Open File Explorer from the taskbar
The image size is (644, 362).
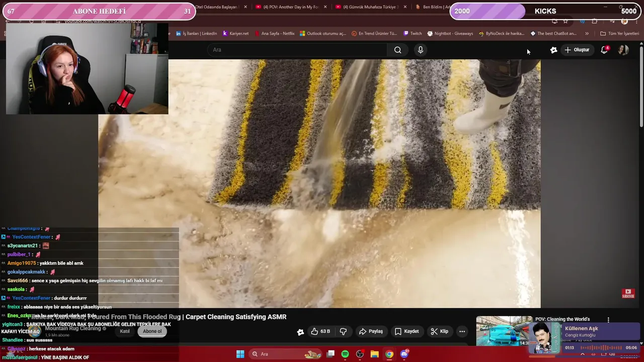(374, 354)
